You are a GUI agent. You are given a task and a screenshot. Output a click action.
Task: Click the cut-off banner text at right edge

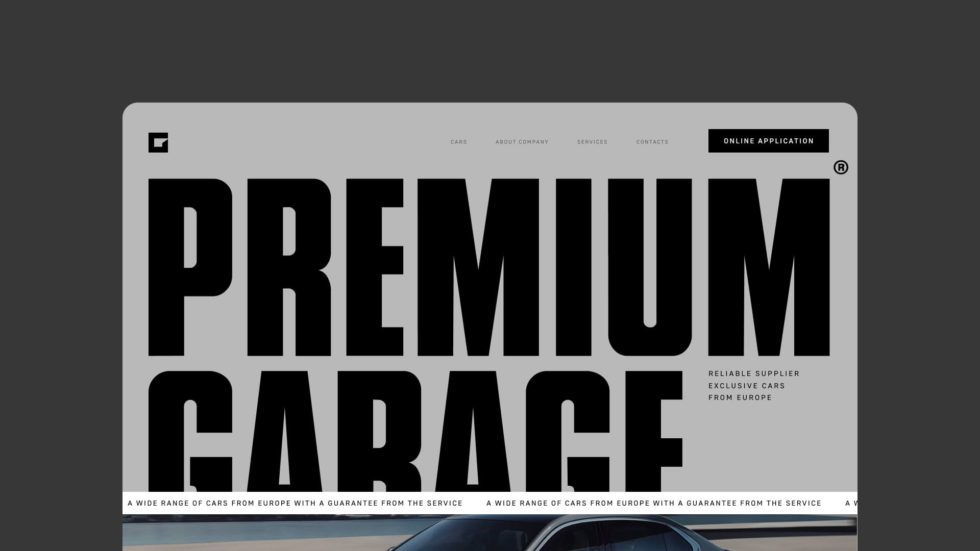click(x=851, y=503)
